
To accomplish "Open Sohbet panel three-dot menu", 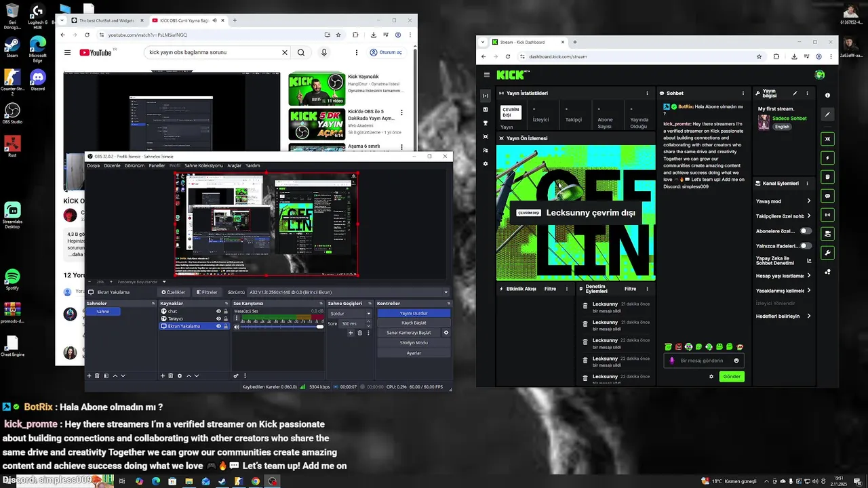I will (743, 93).
